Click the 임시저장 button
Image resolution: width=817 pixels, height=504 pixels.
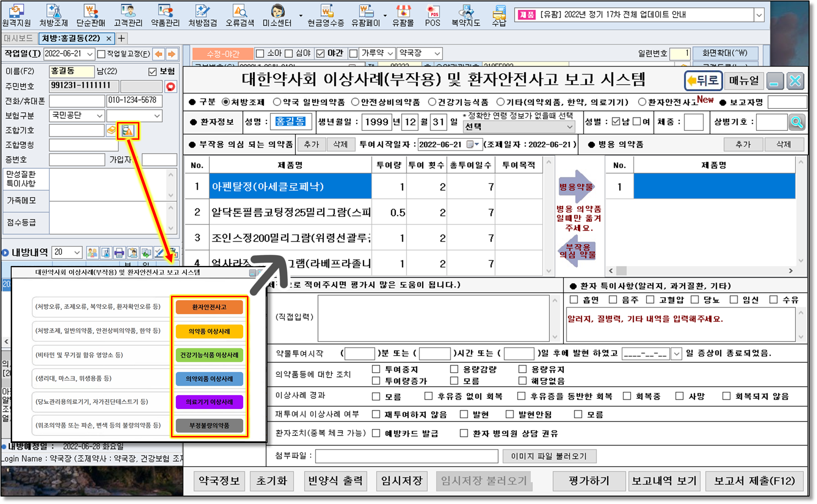[401, 481]
